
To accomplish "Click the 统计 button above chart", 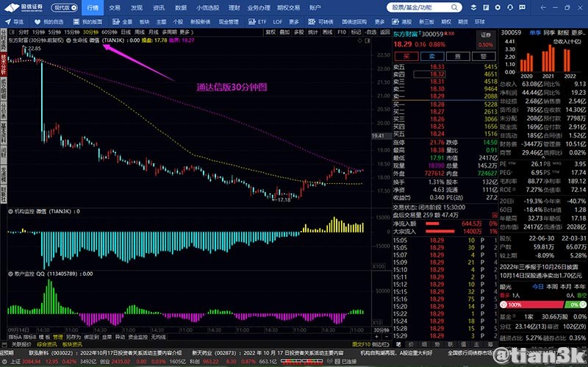I will tap(313, 32).
